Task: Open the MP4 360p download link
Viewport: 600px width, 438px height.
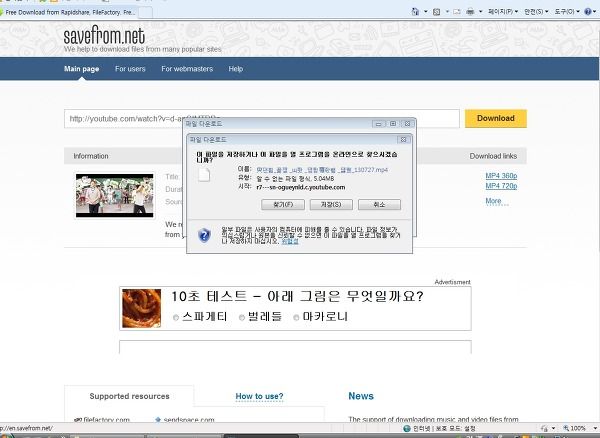Action: coord(501,176)
